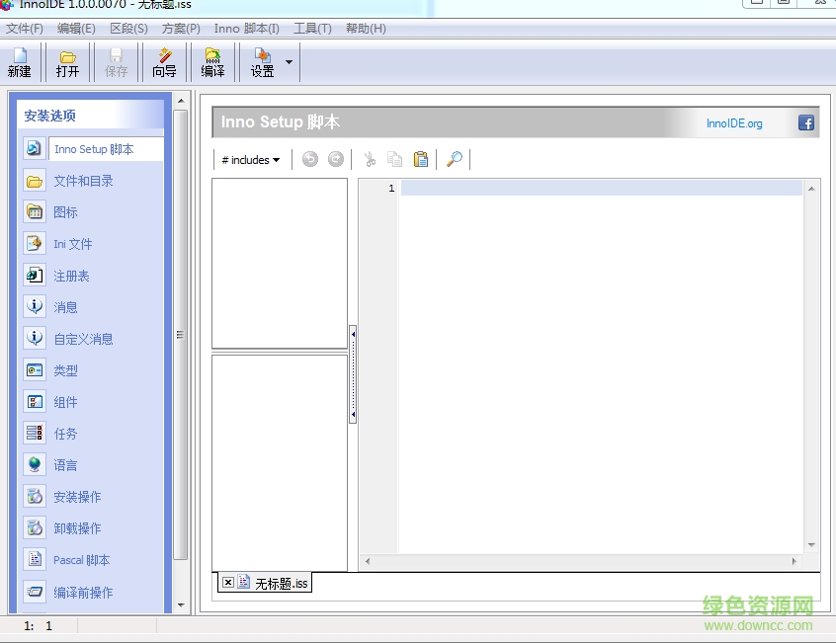The image size is (836, 644).
Task: Select the 注册表 (Registry) sidebar icon
Action: [x=35, y=276]
